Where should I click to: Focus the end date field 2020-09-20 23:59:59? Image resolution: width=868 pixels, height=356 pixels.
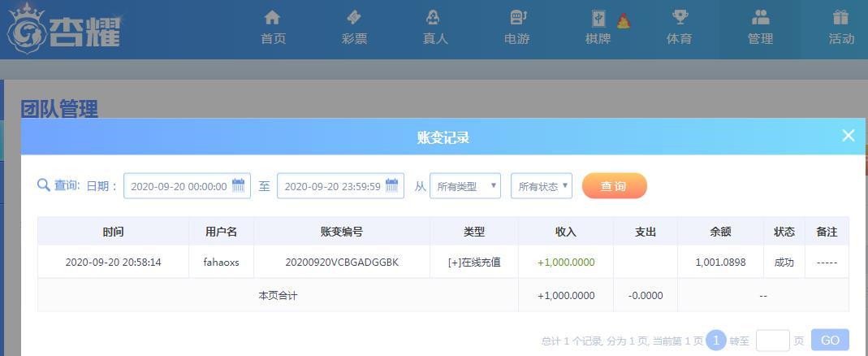click(x=340, y=186)
